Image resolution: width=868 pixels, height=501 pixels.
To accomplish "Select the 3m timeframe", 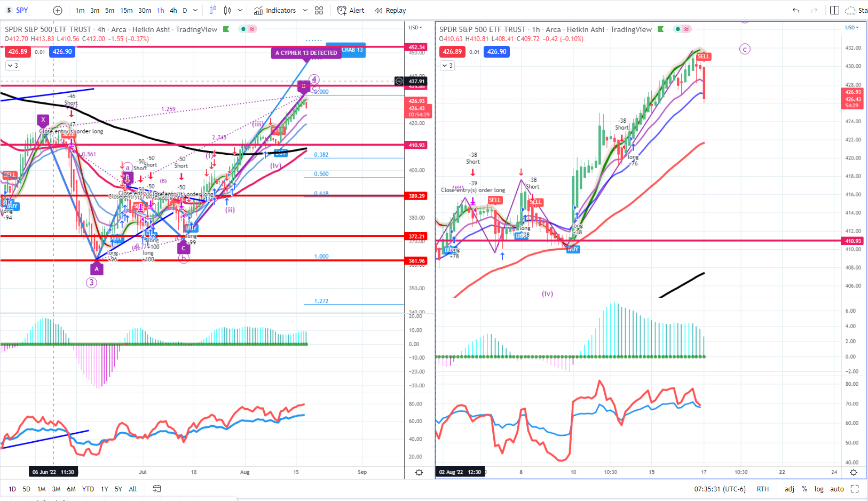I will (x=94, y=10).
